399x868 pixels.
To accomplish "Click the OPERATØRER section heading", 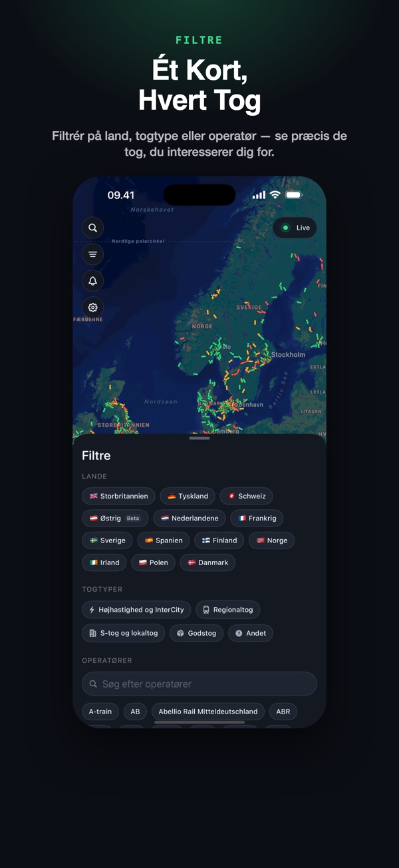I will (107, 661).
